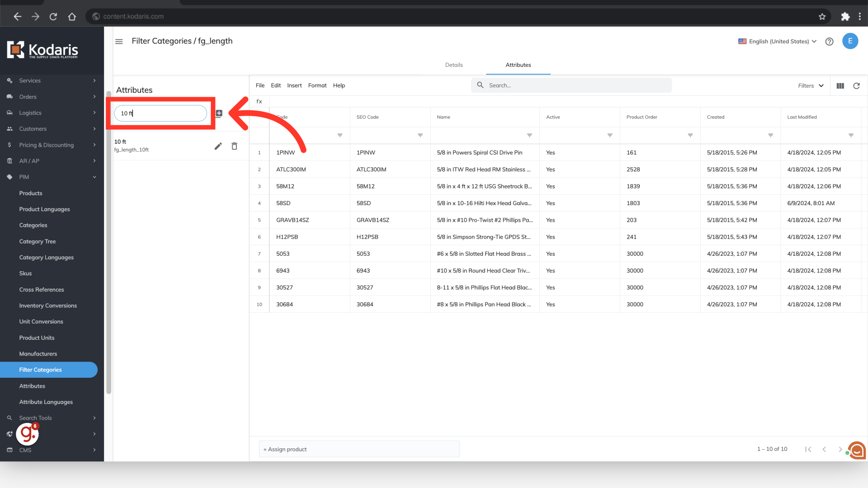Delete the 10 ft attribute with trash icon
The height and width of the screenshot is (488, 868).
234,146
